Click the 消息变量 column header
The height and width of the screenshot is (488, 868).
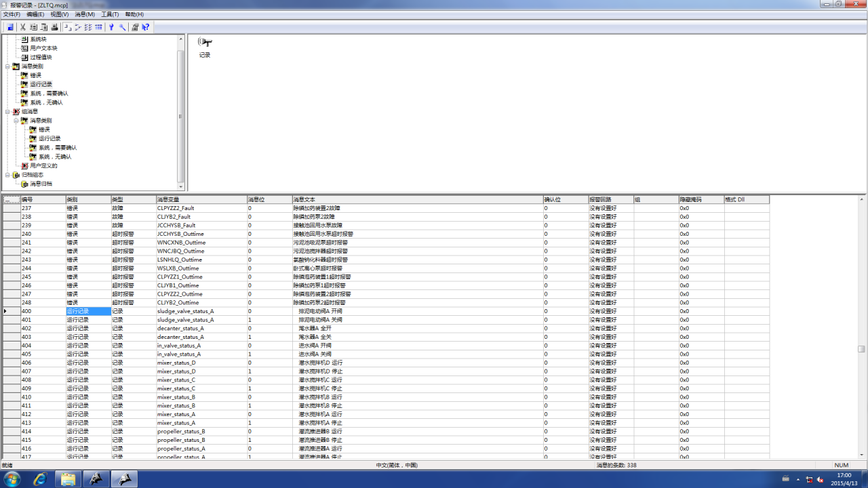point(201,200)
